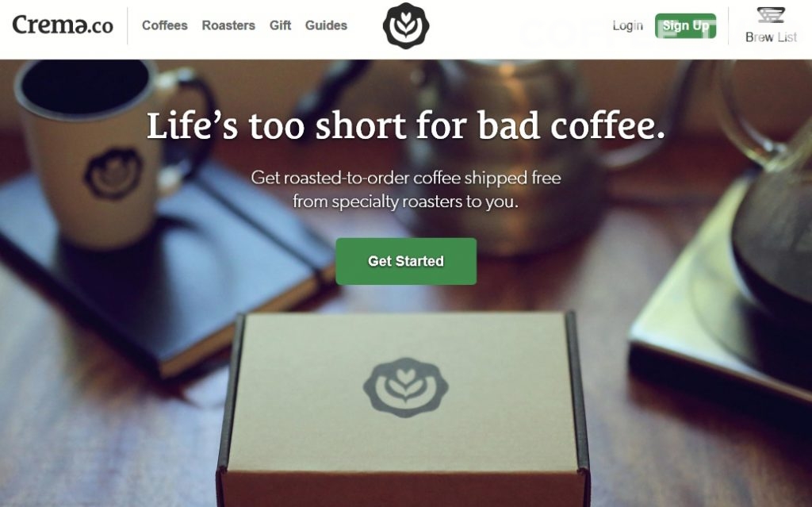812x507 pixels.
Task: Click the logo printed on the coffee mug
Action: 113,174
